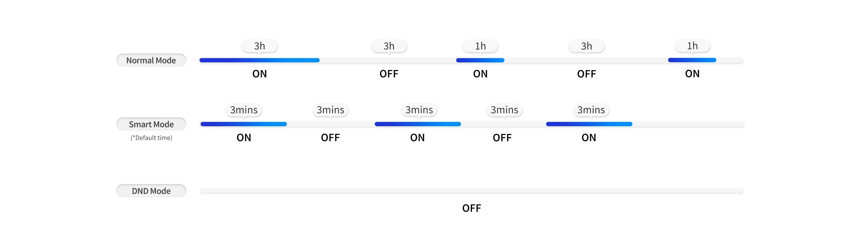The height and width of the screenshot is (243, 868).
Task: Click the first ON label in Normal Mode
Action: click(x=260, y=74)
